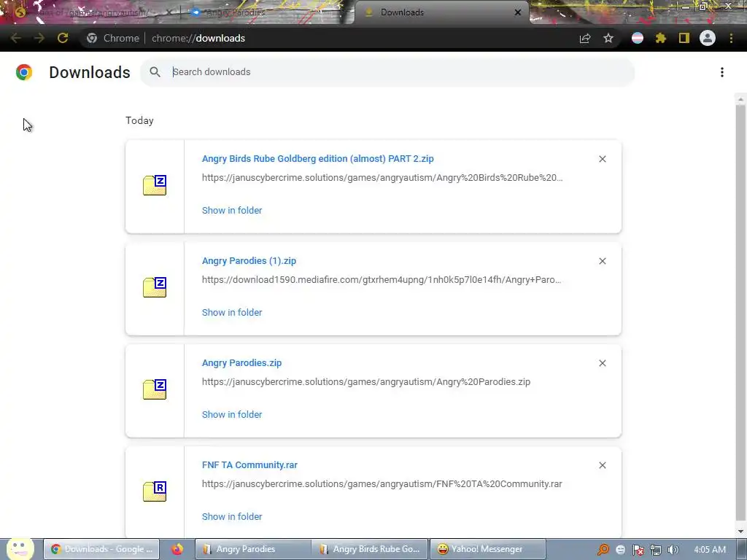Click zip file icon for Angry Parodies (1).zip
747x560 pixels.
point(155,287)
